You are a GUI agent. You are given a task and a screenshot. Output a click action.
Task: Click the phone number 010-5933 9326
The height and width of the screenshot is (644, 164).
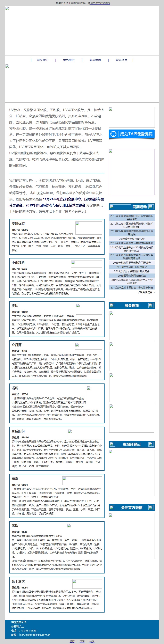(27, 630)
